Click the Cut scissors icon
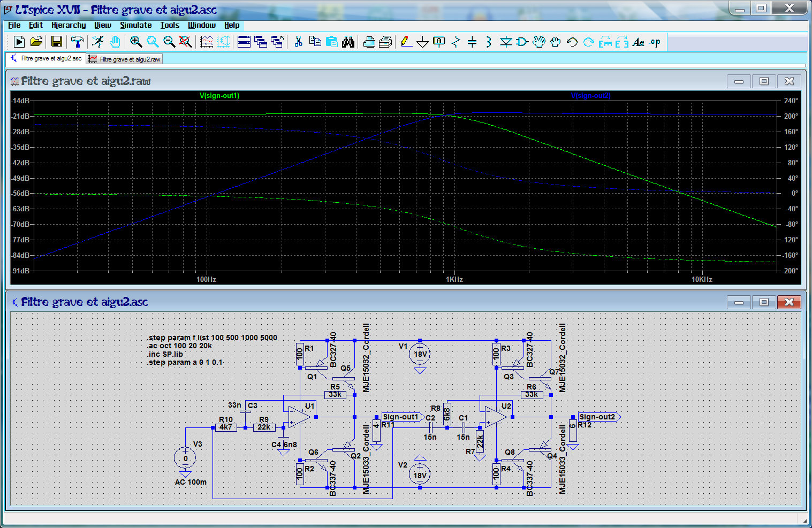Viewport: 812px width, 528px height. click(298, 42)
